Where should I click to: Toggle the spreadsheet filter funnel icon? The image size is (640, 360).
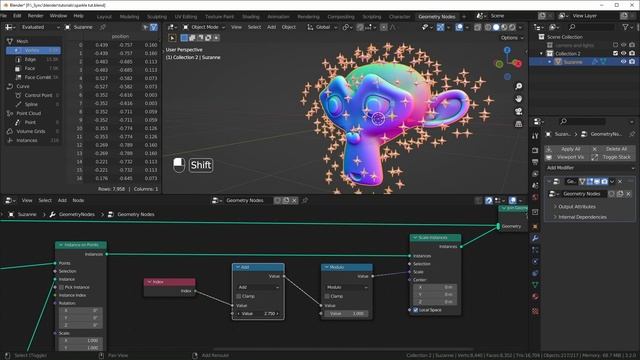154,27
